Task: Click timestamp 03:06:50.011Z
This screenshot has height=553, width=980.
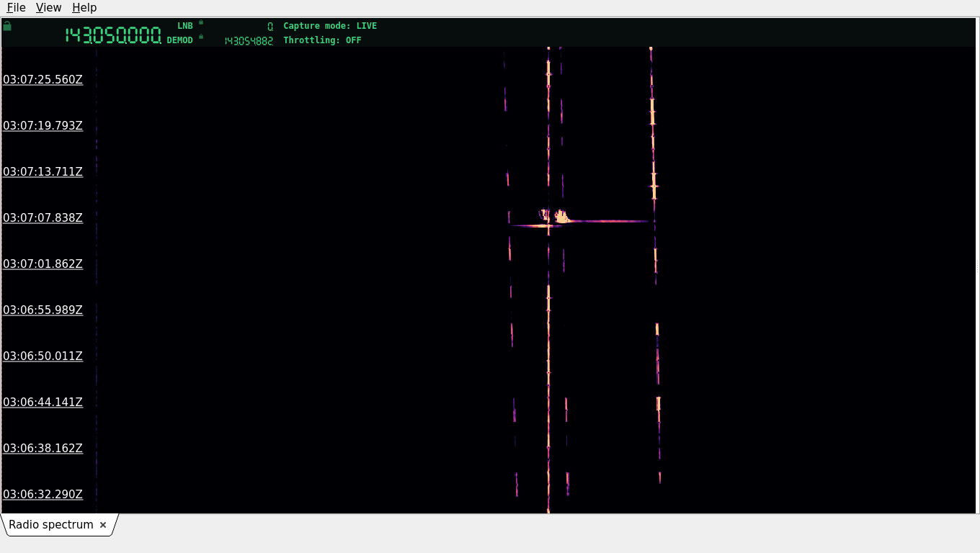Action: [x=43, y=356]
